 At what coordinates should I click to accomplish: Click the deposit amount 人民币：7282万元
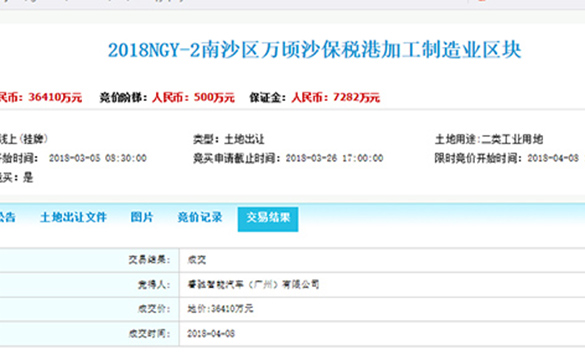335,97
